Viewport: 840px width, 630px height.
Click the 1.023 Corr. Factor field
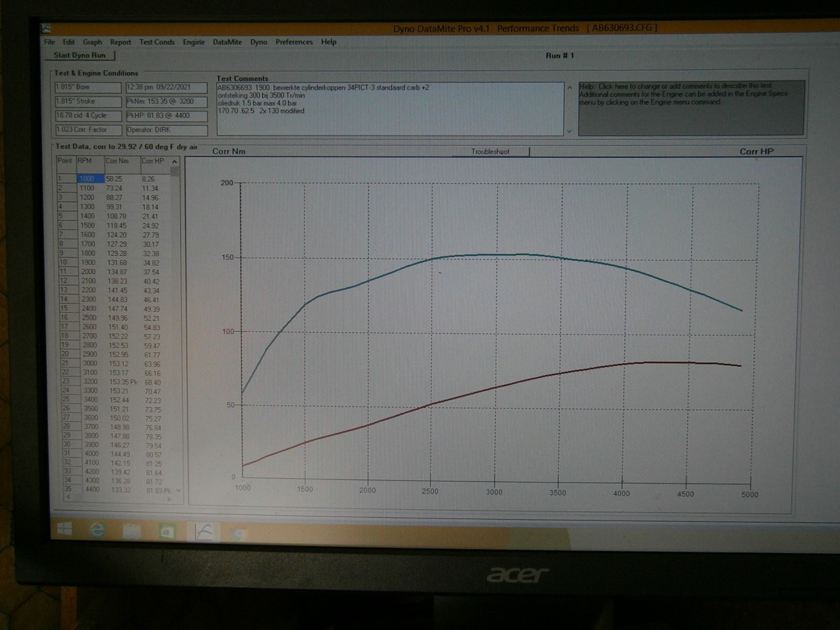click(x=88, y=130)
